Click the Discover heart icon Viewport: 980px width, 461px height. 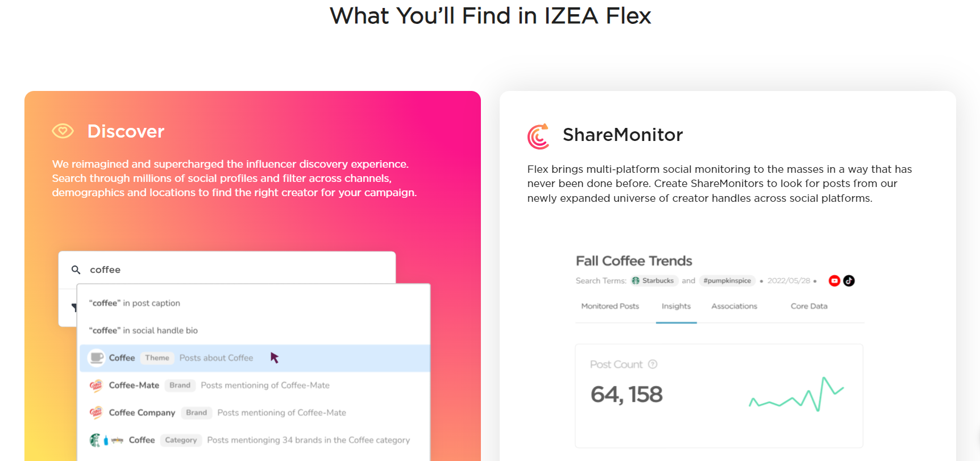tap(63, 131)
